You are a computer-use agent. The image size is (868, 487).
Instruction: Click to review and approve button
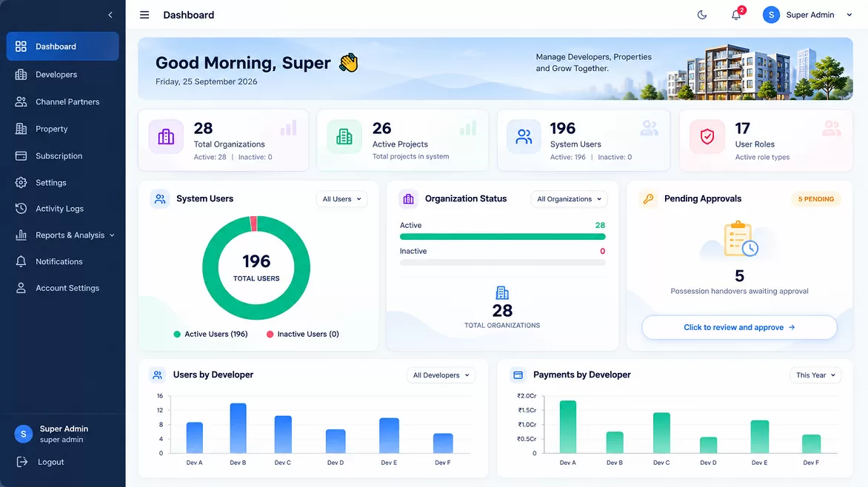(x=740, y=328)
